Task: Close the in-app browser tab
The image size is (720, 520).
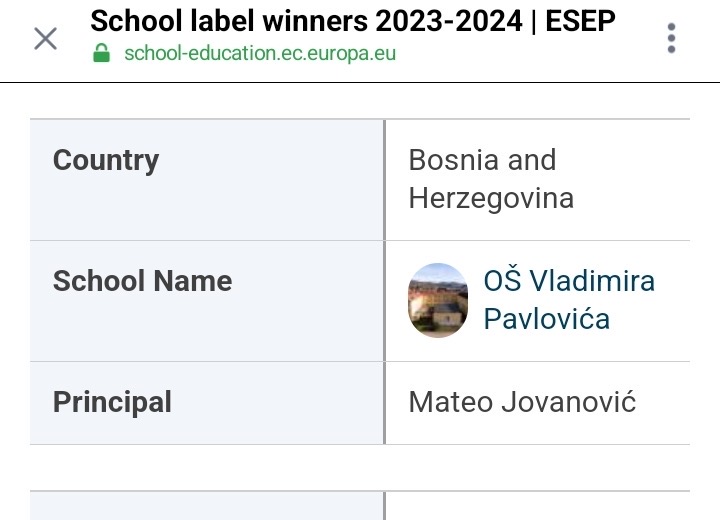Action: click(45, 39)
